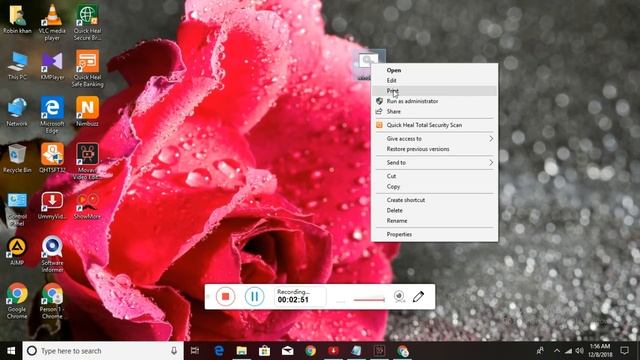640x360 pixels.
Task: Select the Software Informer desktop icon
Action: click(52, 254)
